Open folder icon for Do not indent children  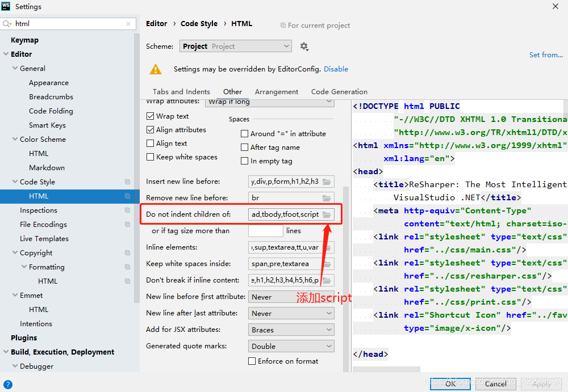(327, 214)
